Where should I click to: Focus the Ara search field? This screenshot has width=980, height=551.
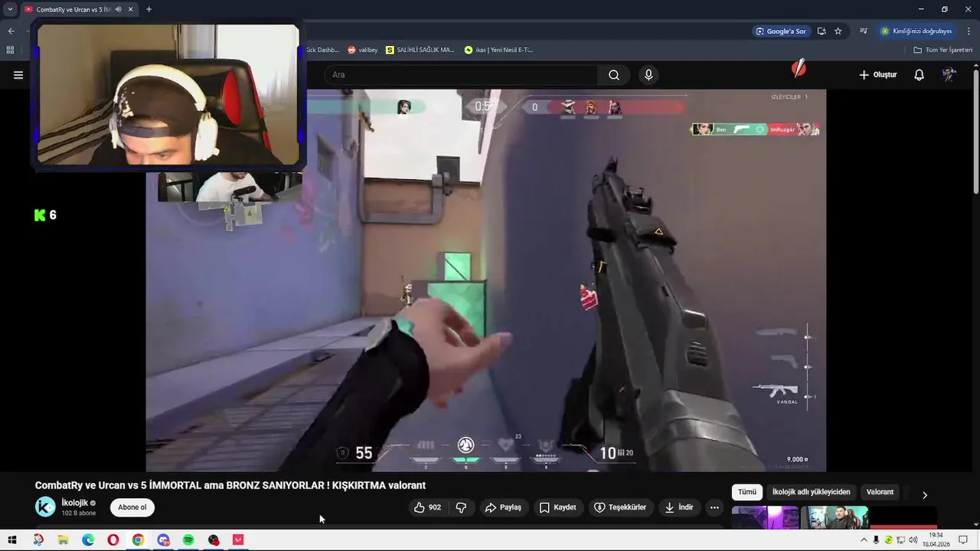click(x=460, y=75)
